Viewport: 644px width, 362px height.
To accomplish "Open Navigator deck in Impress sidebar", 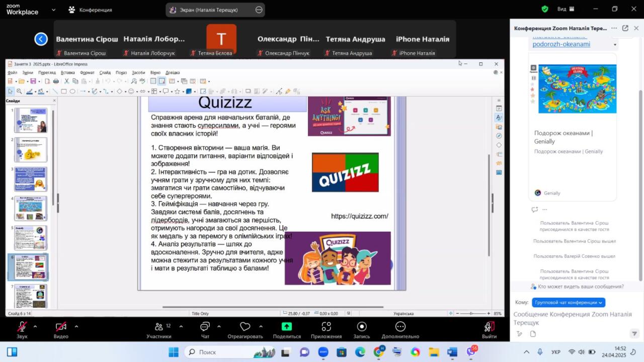I will click(x=499, y=136).
